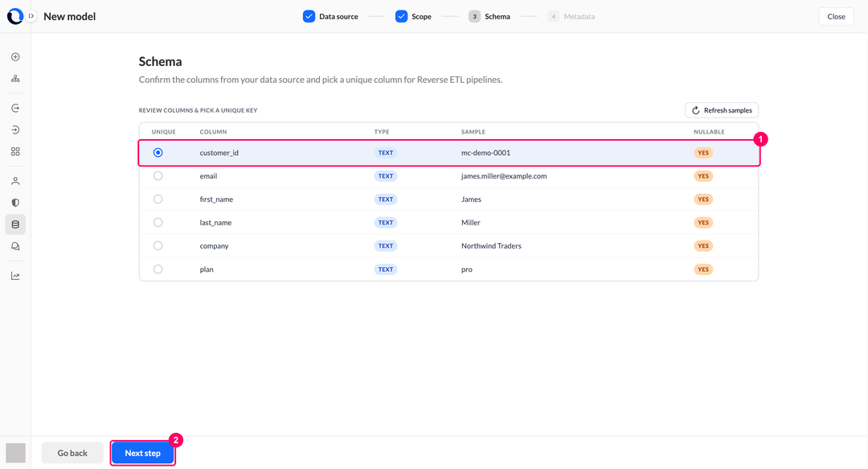Jump to the Metadata step

pos(571,17)
